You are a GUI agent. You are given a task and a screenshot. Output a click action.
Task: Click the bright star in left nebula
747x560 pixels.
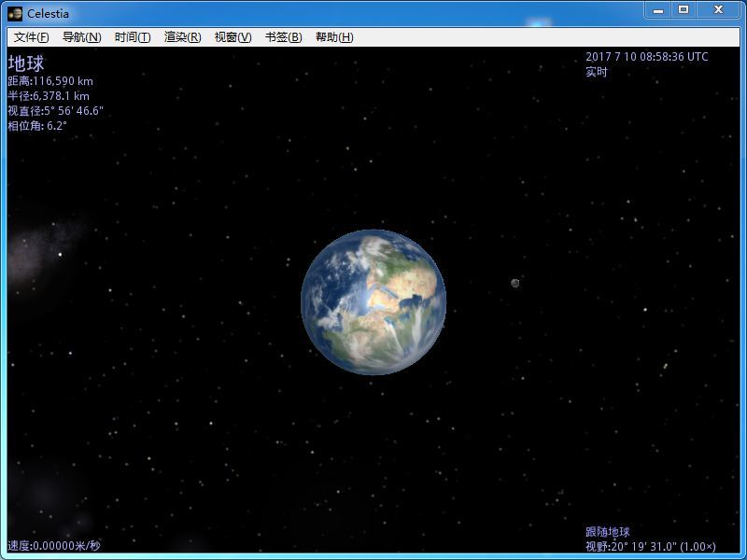pyautogui.click(x=60, y=254)
